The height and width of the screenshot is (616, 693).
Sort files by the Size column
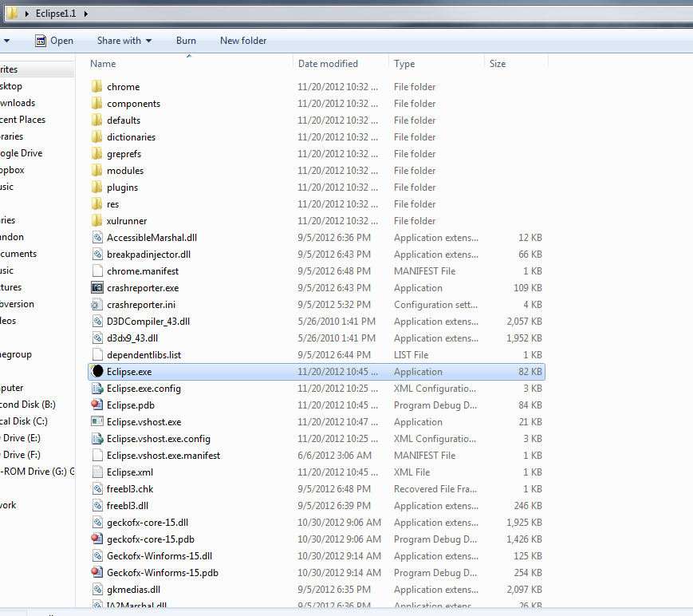pos(498,64)
